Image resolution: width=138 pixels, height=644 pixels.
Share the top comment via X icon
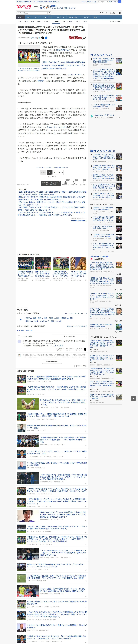click(x=85, y=349)
